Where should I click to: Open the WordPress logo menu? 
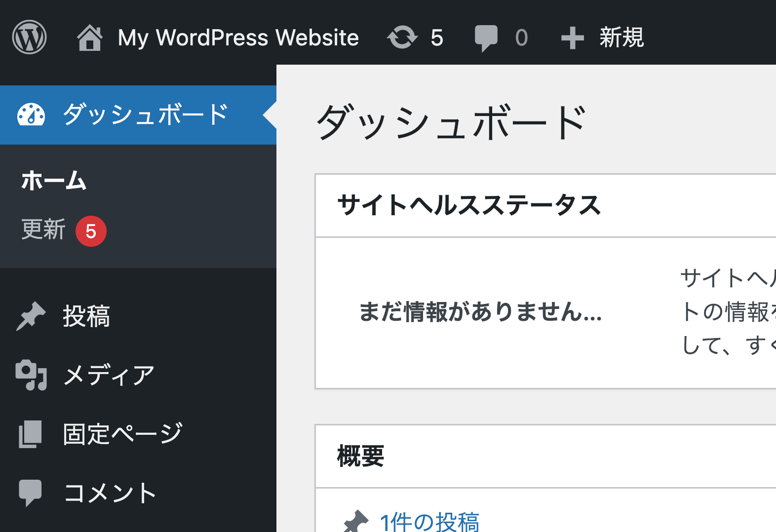29,37
